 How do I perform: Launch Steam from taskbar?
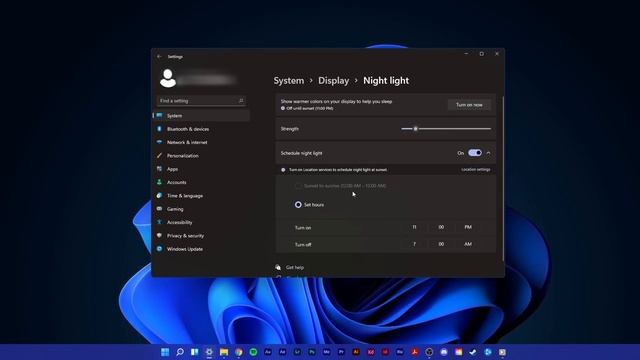pos(473,352)
